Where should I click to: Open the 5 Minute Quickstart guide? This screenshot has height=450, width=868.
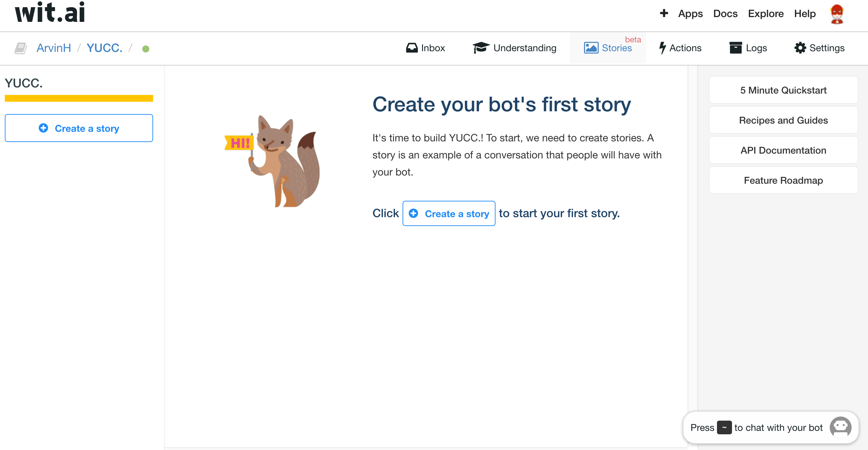point(783,90)
